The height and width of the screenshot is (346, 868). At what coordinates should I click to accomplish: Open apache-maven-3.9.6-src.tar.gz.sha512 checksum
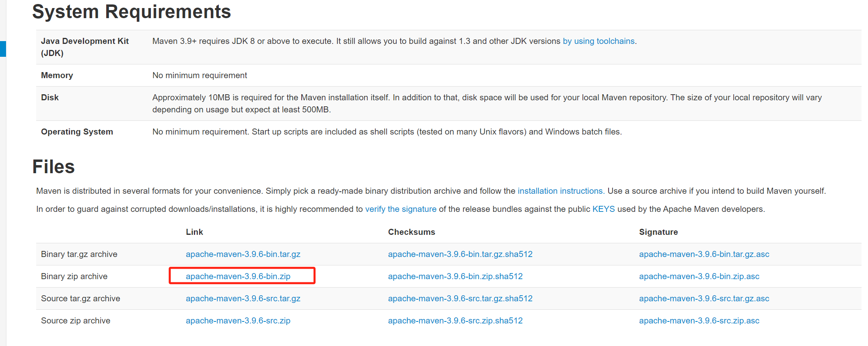[x=460, y=298]
